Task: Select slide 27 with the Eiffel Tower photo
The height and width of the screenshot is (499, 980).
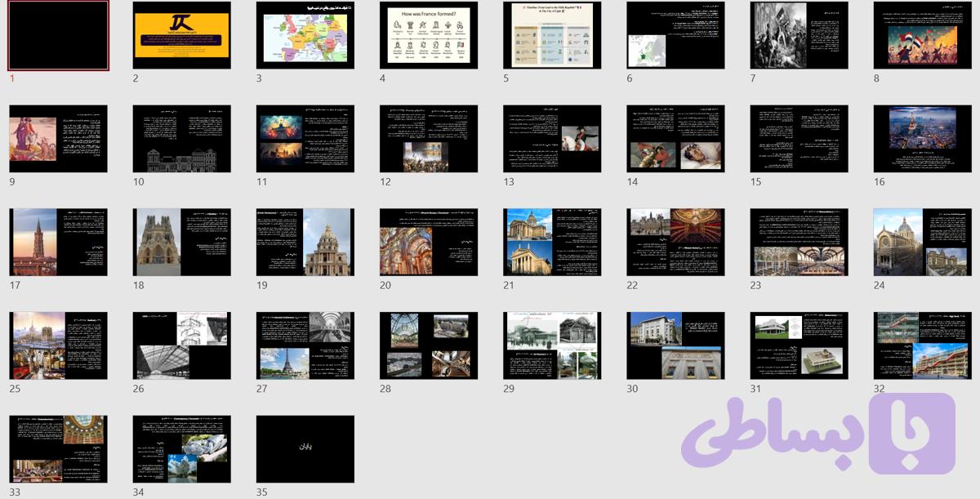Action: (x=305, y=345)
